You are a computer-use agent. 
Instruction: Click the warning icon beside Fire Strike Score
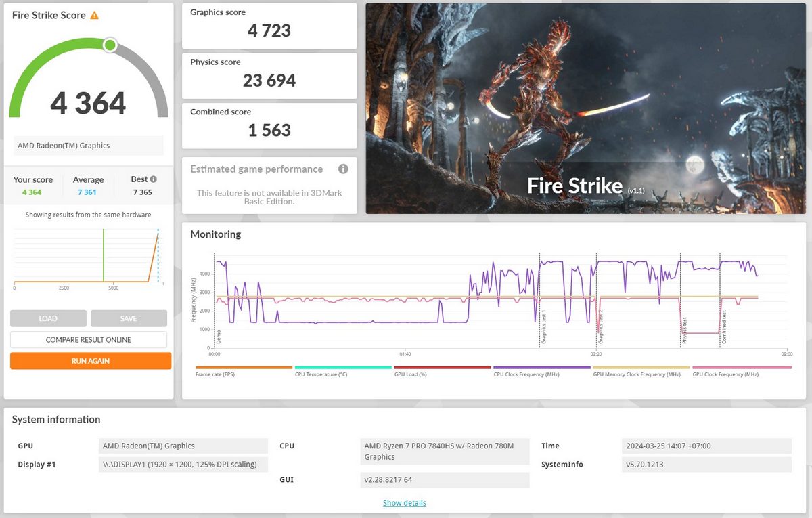pos(94,15)
